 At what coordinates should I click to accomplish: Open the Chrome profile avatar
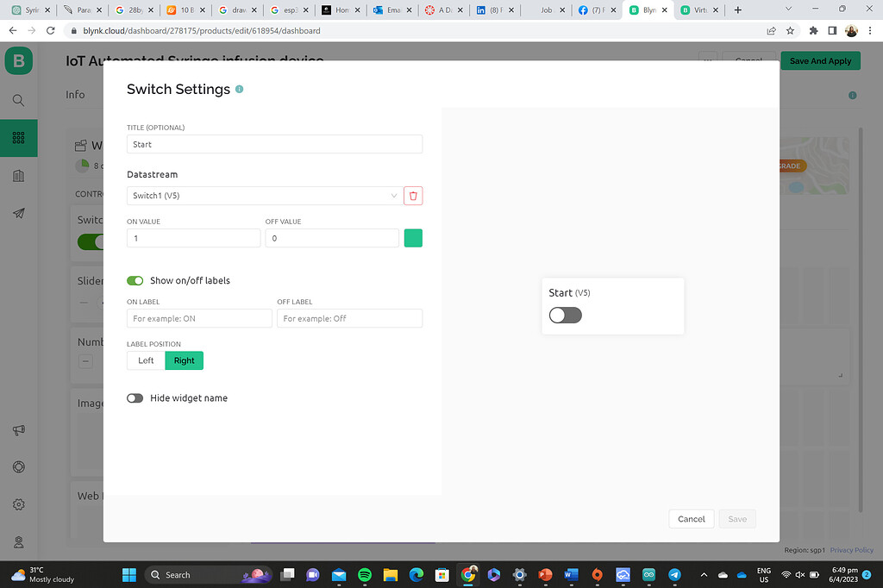click(x=851, y=31)
